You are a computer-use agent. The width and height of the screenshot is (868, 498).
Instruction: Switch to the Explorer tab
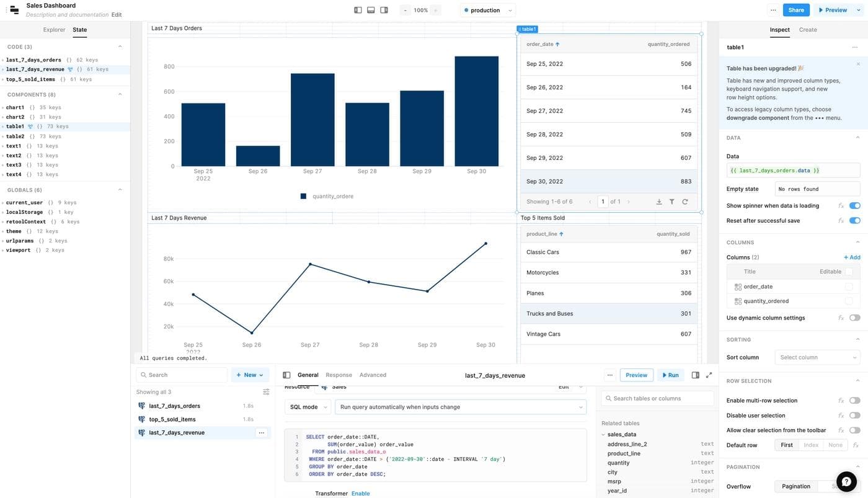pyautogui.click(x=54, y=30)
